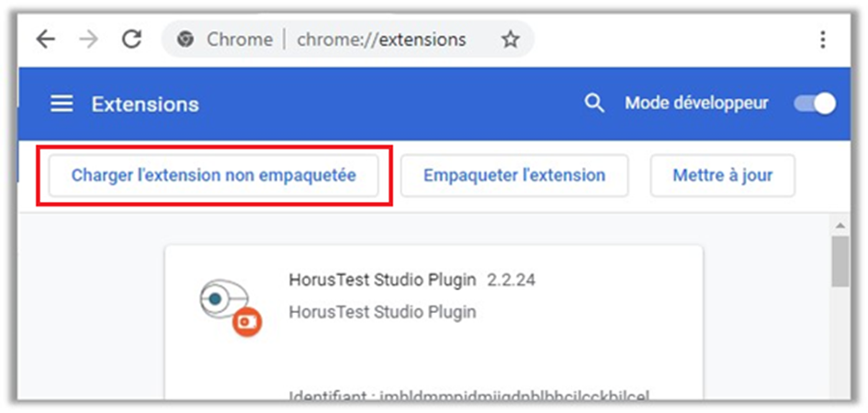This screenshot has width=868, height=413.
Task: Click the scrollbar up arrow
Action: click(x=840, y=225)
